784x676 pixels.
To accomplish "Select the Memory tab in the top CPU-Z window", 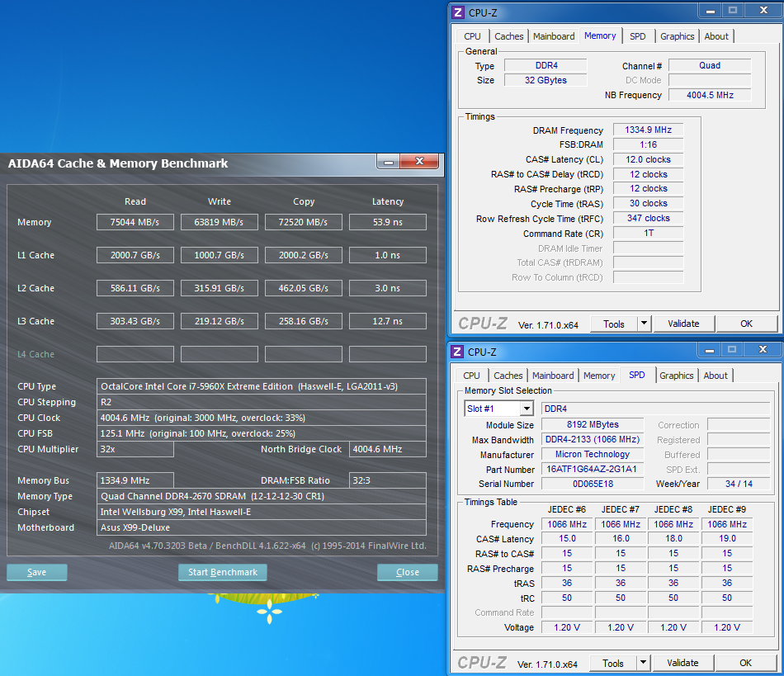I will pos(600,35).
